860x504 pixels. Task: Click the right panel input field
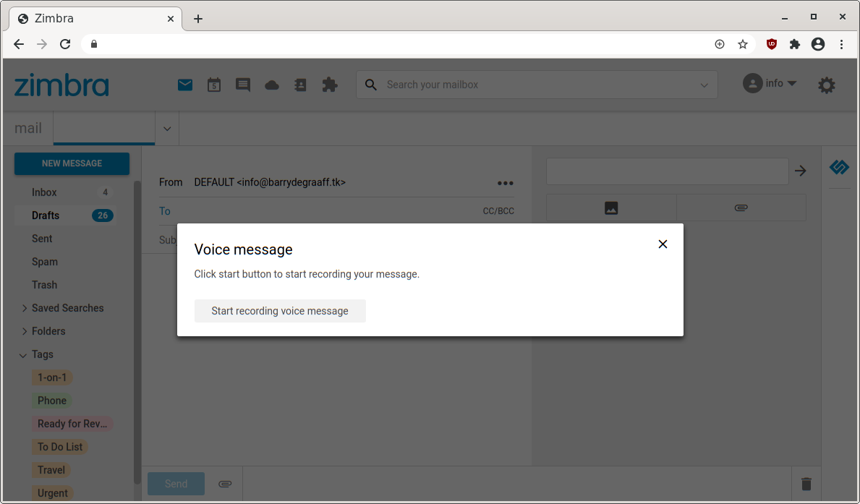click(x=667, y=171)
